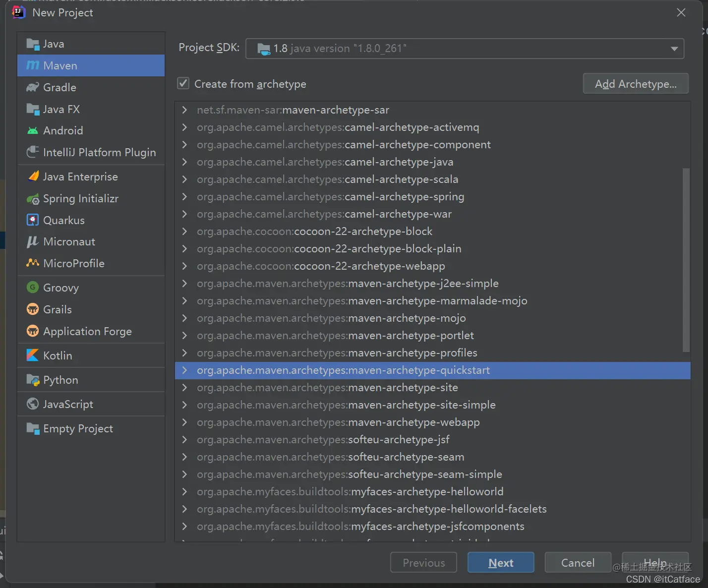708x588 pixels.
Task: Click the JavaScript globe icon
Action: (x=33, y=404)
